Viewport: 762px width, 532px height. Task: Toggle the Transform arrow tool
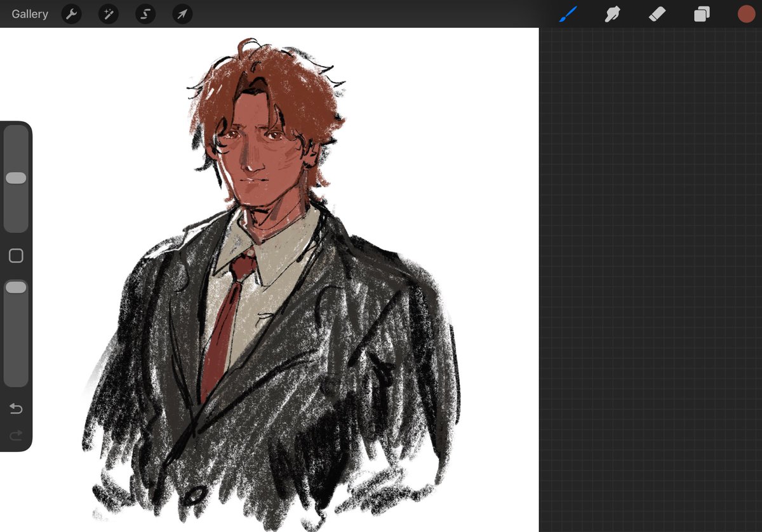coord(182,13)
